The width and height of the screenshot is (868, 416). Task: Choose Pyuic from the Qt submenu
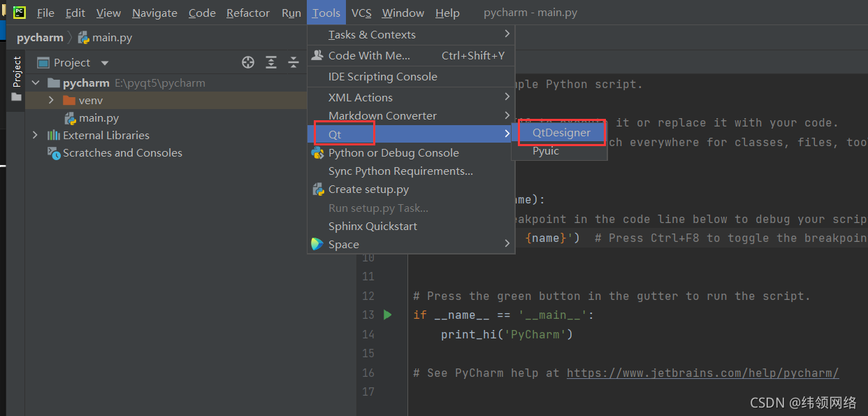[560, 150]
